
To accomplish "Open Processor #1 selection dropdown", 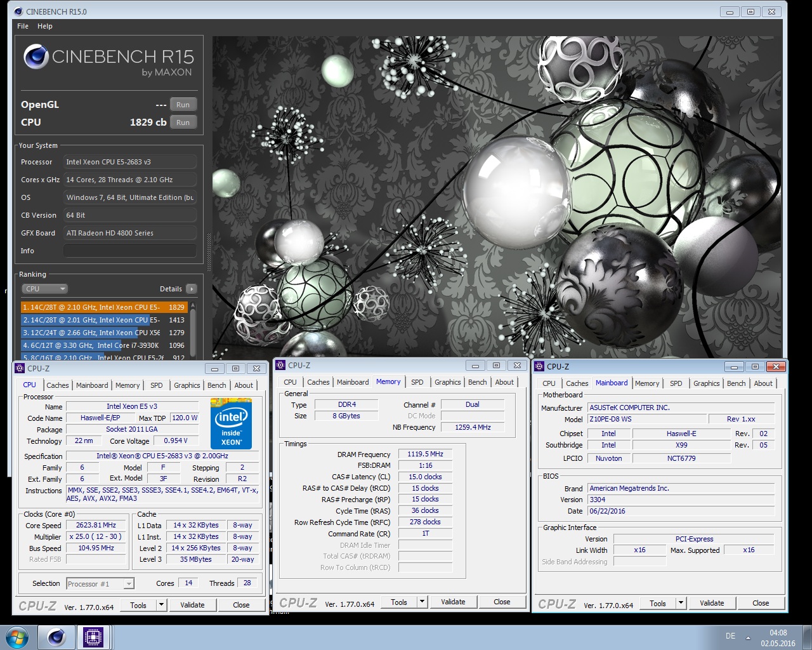I will 100,584.
